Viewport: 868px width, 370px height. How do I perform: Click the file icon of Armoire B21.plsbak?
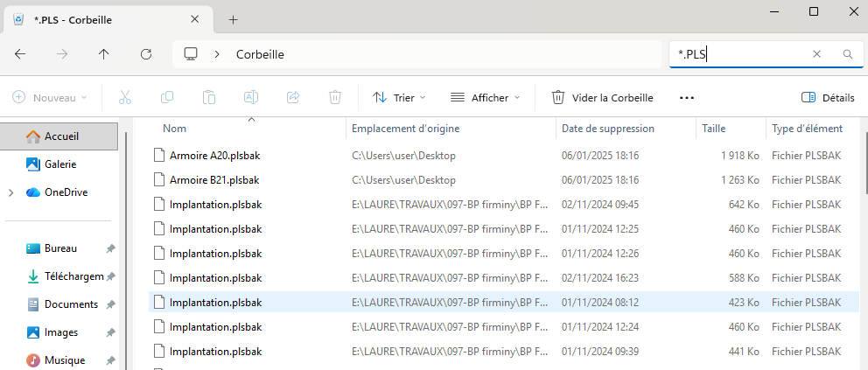click(159, 180)
